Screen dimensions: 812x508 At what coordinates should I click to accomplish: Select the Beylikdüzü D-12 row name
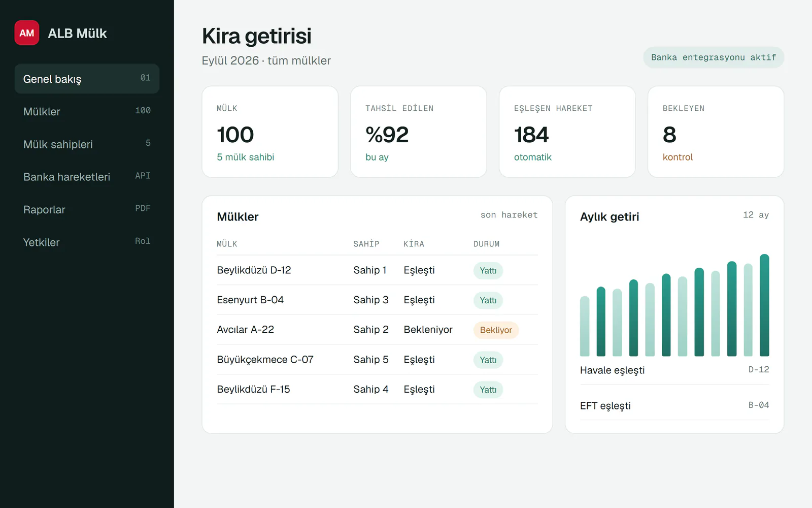click(x=254, y=270)
